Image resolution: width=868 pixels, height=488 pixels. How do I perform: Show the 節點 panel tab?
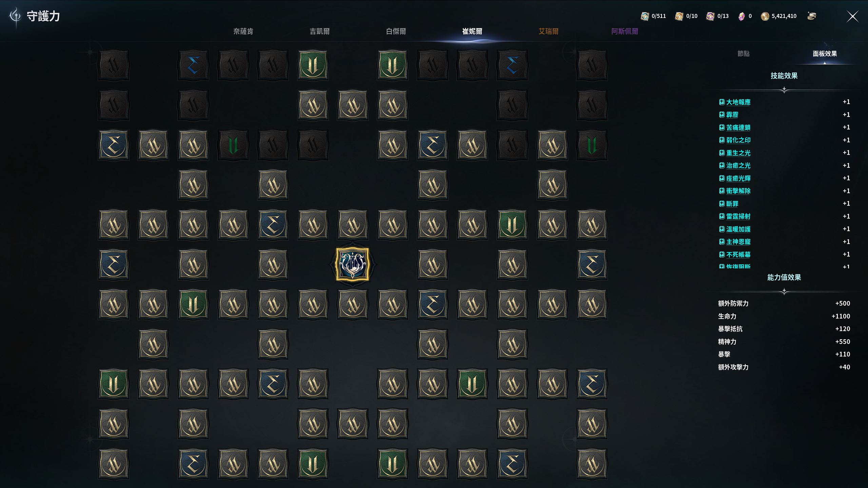tap(744, 54)
